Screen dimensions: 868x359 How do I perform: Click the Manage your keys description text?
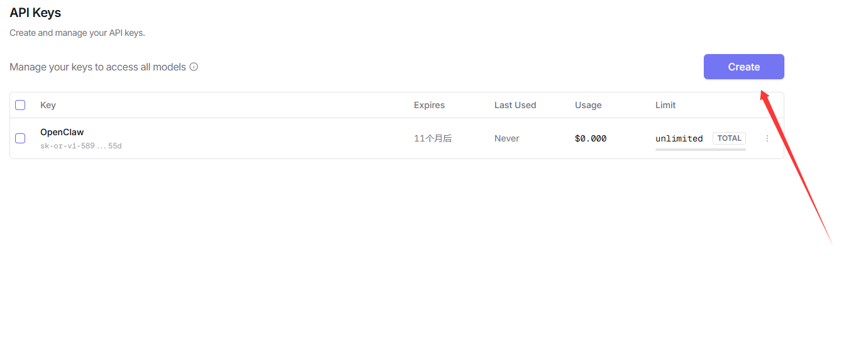point(97,67)
